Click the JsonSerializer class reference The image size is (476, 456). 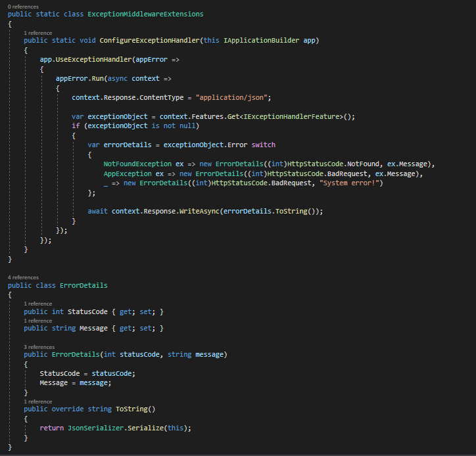pos(95,428)
